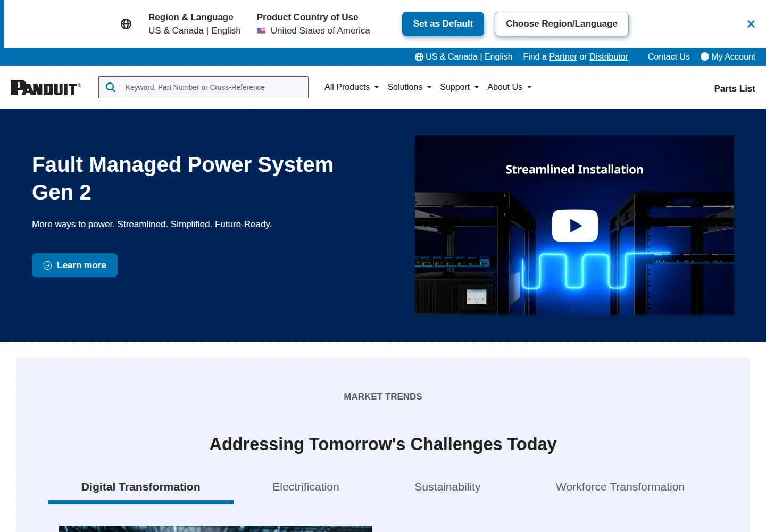766x532 pixels.
Task: Click the My Account user icon
Action: coord(705,56)
